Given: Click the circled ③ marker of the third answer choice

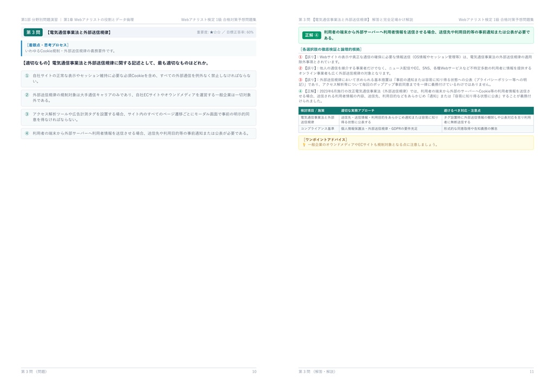Looking at the screenshot, I should 27,114.
